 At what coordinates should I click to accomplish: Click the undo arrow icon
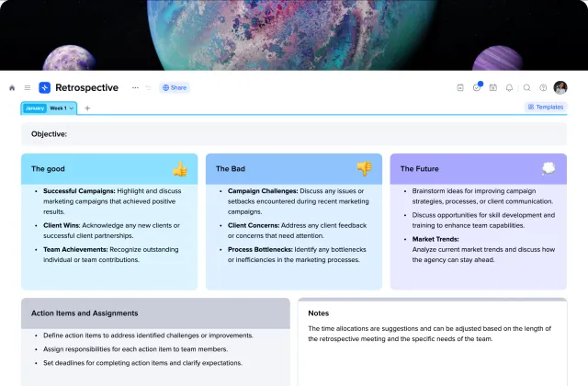pyautogui.click(x=149, y=88)
